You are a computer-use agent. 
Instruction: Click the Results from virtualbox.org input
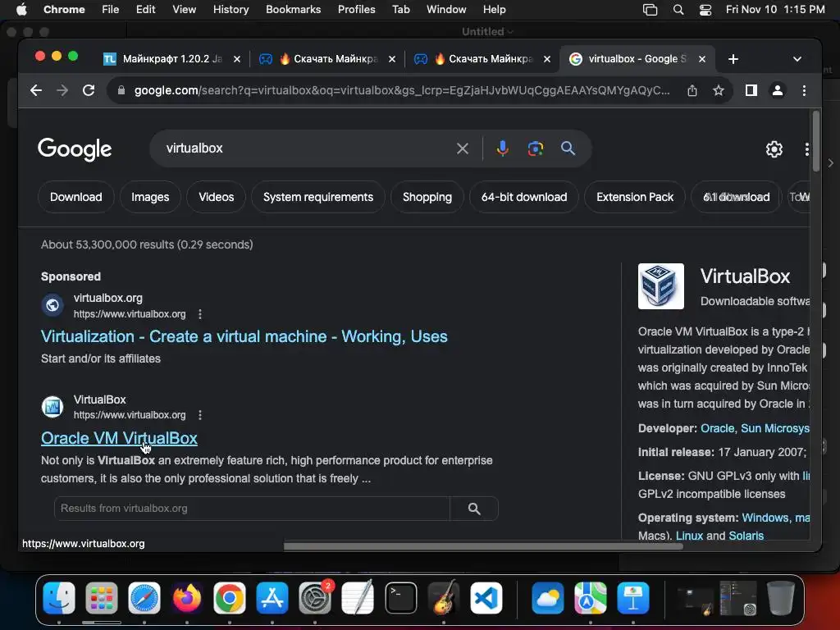point(252,509)
